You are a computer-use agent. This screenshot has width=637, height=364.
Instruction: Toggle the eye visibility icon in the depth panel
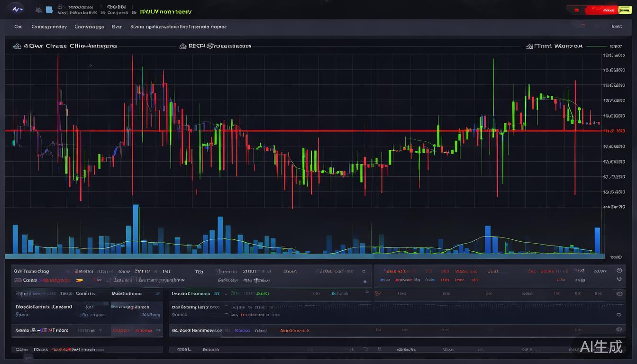tap(619, 314)
